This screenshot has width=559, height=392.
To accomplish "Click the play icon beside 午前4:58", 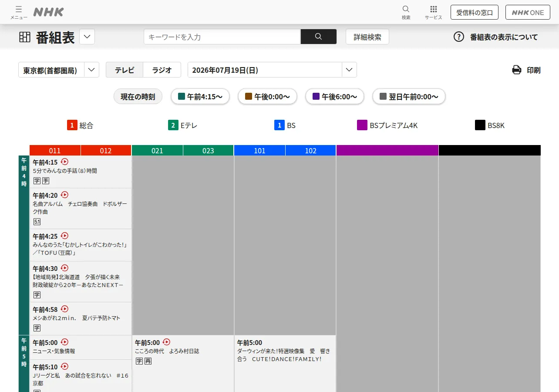I will coord(65,309).
